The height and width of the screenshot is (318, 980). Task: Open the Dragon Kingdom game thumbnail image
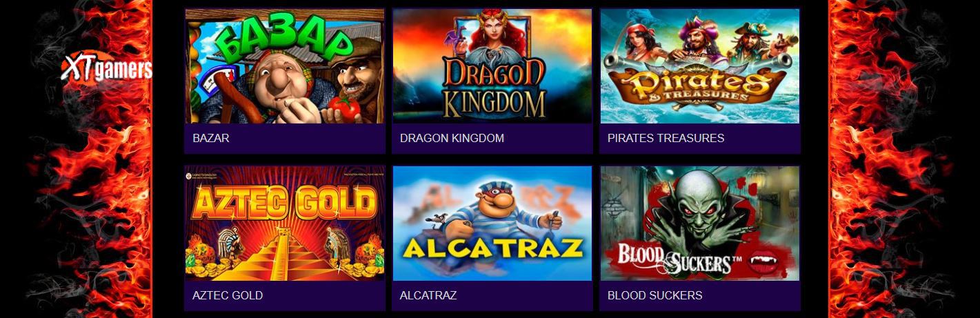pos(492,66)
